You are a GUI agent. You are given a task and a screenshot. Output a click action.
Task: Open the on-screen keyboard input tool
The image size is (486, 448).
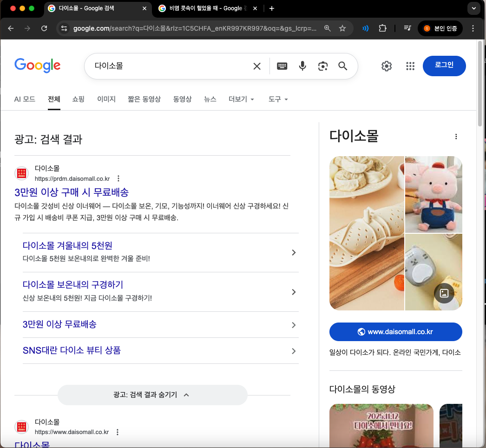(x=282, y=66)
